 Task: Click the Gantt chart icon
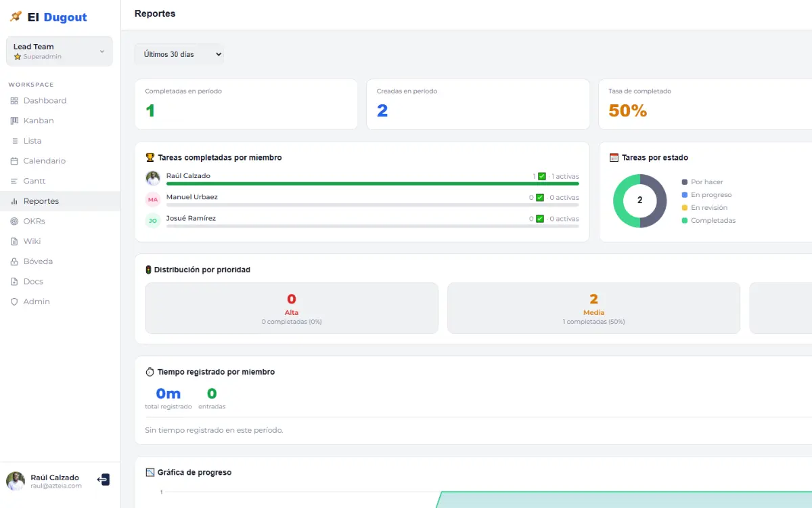click(14, 181)
